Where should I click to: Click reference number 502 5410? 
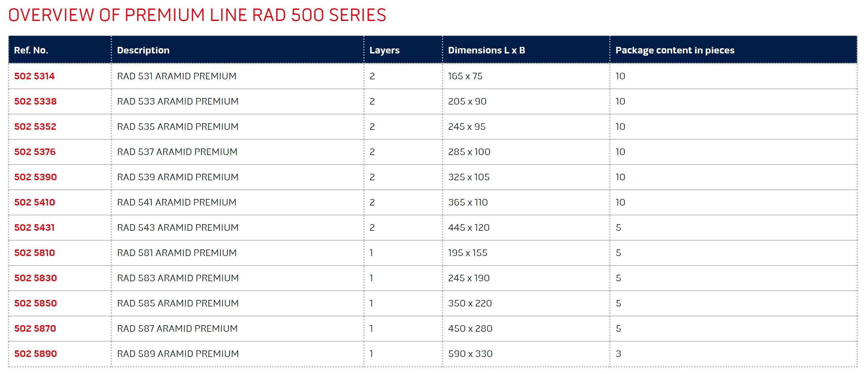(34, 202)
